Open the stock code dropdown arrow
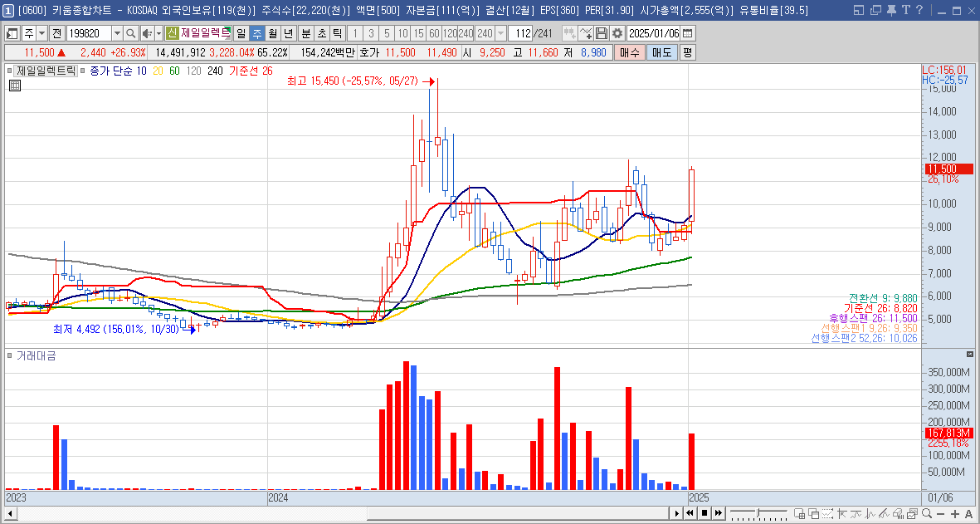This screenshot has width=980, height=524. pyautogui.click(x=117, y=33)
